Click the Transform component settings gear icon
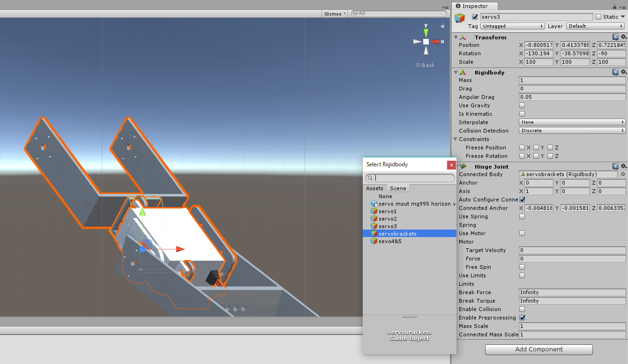628x364 pixels. (624, 37)
